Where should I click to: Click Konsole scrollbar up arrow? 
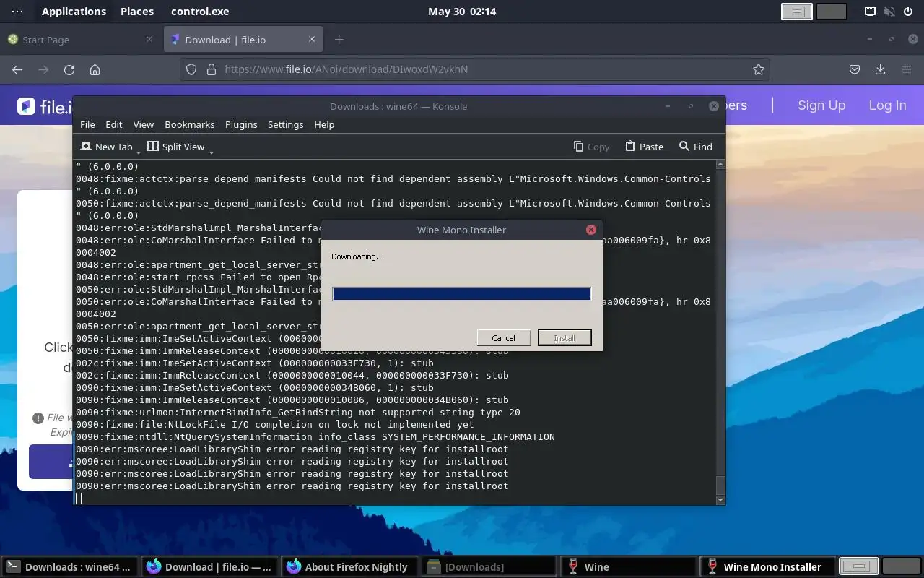[720, 165]
